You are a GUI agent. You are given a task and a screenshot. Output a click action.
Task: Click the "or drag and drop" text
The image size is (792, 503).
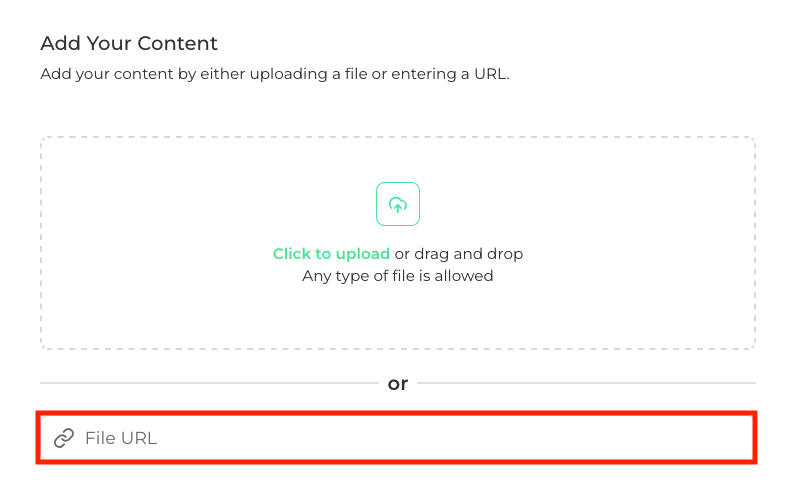(459, 254)
